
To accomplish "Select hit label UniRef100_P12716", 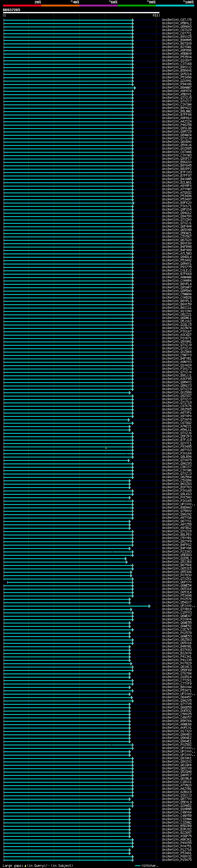I will pos(177,850).
